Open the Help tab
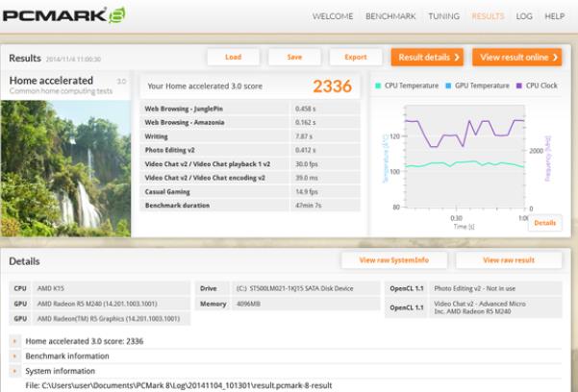The image size is (578, 392). coord(555,16)
